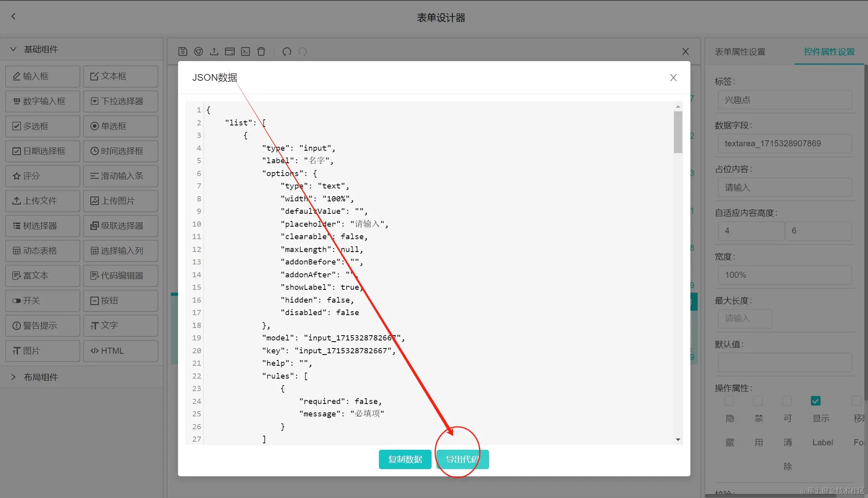Click the 复制数据 button
868x498 pixels.
pyautogui.click(x=405, y=459)
